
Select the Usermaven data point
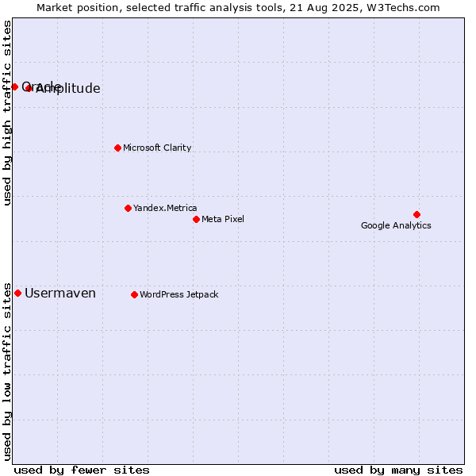tap(18, 294)
